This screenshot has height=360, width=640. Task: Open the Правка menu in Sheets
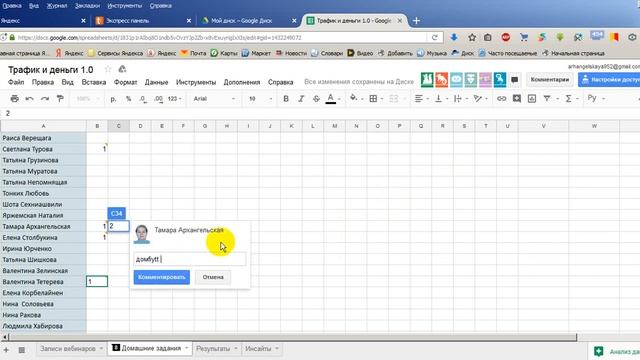pyautogui.click(x=43, y=82)
